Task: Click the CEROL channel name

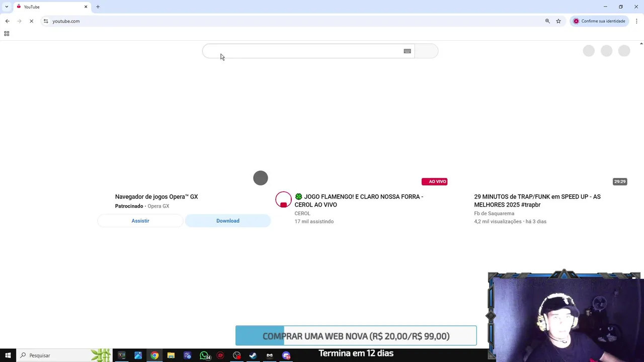Action: (x=302, y=214)
